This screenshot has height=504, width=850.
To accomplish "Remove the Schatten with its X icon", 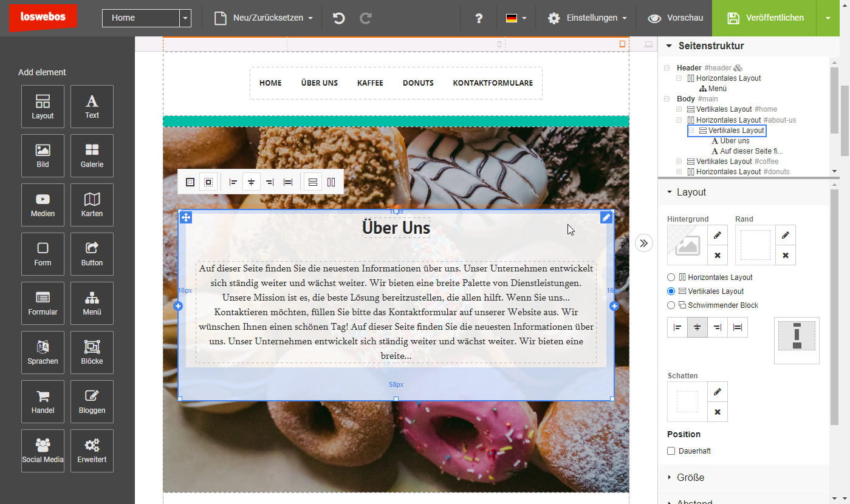I will pos(718,412).
